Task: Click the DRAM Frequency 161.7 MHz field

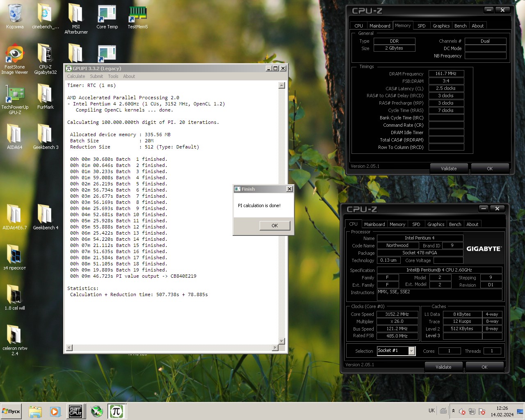Action: coord(446,74)
